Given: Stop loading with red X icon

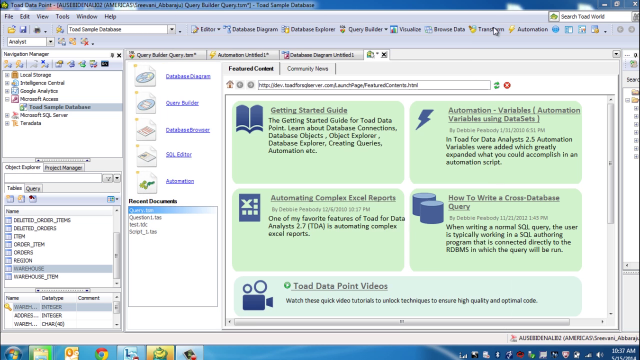Looking at the screenshot, I should (507, 85).
